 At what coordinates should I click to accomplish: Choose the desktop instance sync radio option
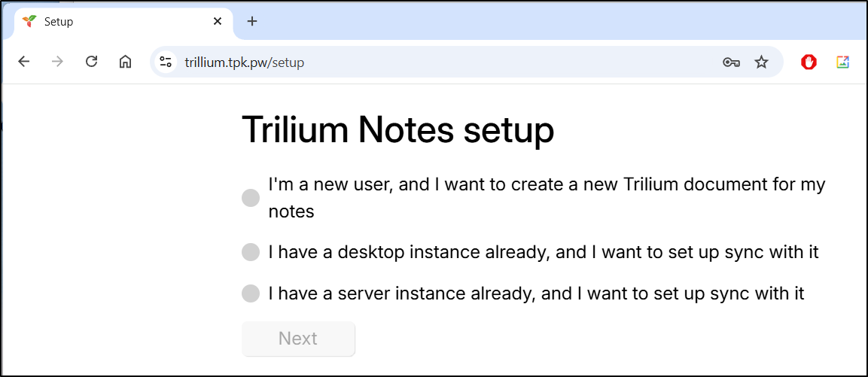coord(251,252)
